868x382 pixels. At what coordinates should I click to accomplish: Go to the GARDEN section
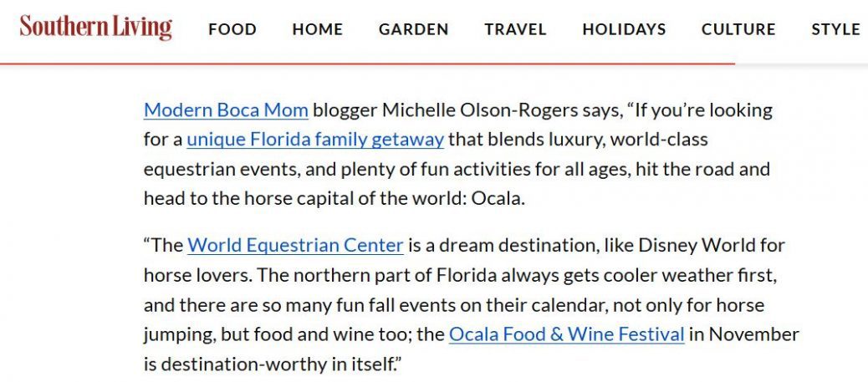click(x=413, y=29)
